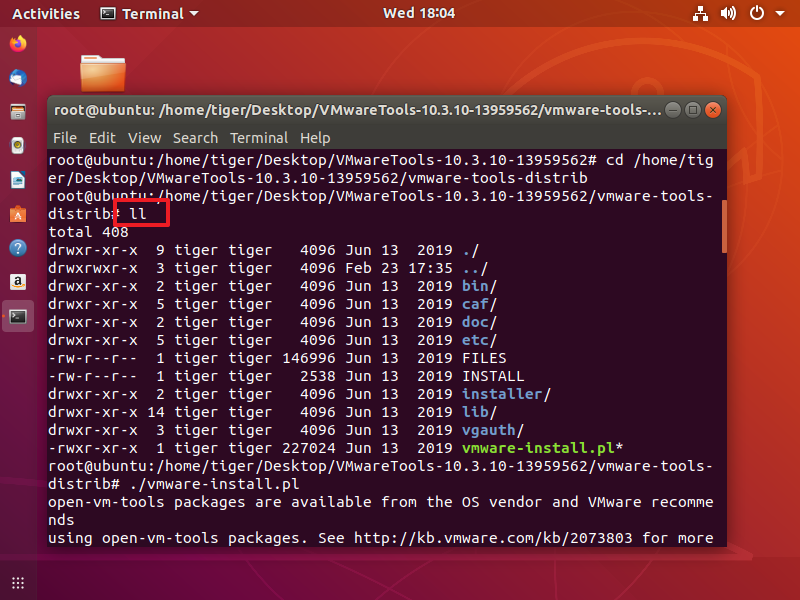Click the 'll' command in prompt
The image size is (800, 600).
pos(138,214)
